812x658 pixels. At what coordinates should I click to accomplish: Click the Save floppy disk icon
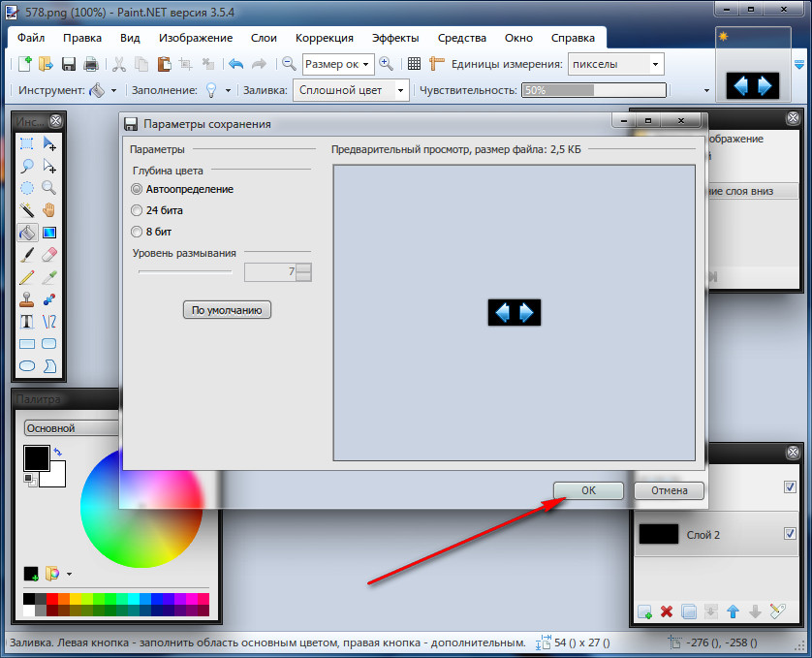coord(69,64)
